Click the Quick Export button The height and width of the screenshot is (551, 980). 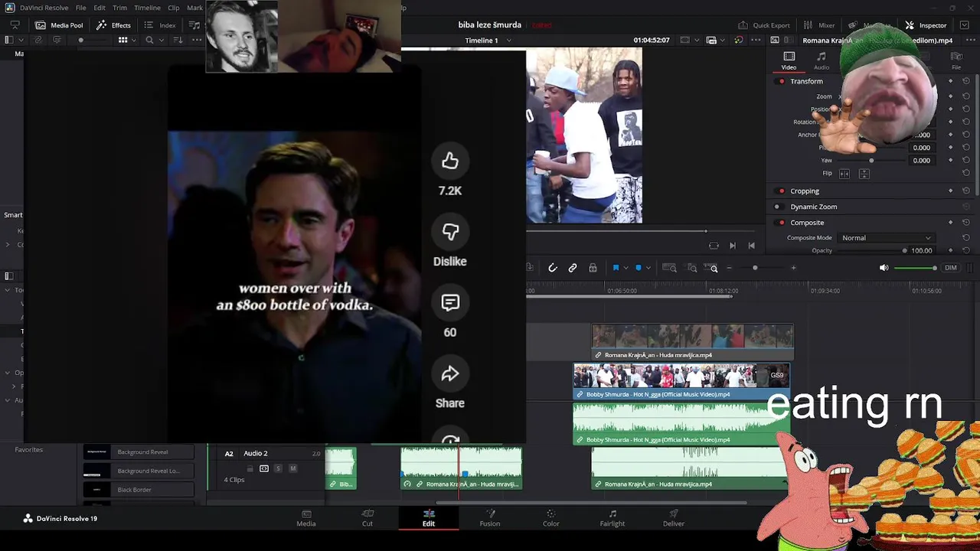point(764,25)
